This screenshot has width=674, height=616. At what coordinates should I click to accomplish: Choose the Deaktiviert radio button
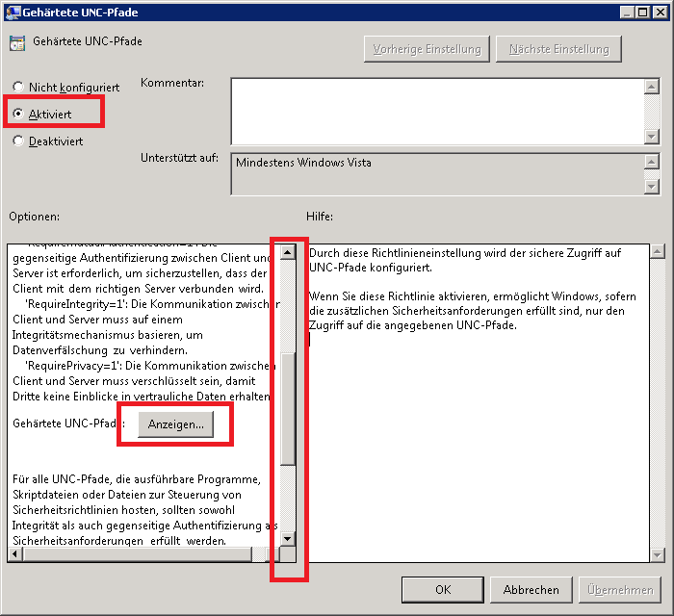click(x=18, y=141)
